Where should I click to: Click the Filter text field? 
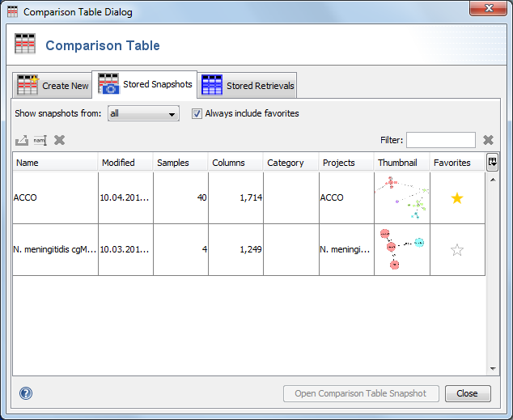pyautogui.click(x=440, y=140)
